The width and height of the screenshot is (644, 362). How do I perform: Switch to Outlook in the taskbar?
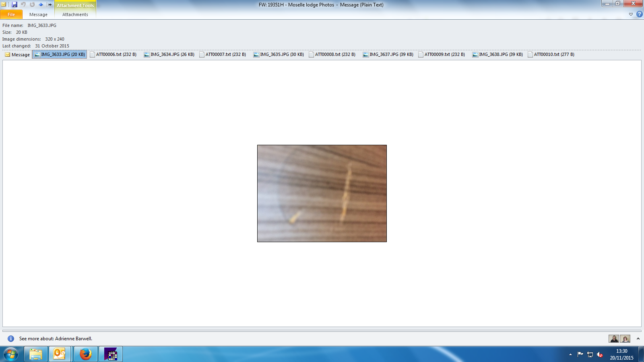(60, 354)
